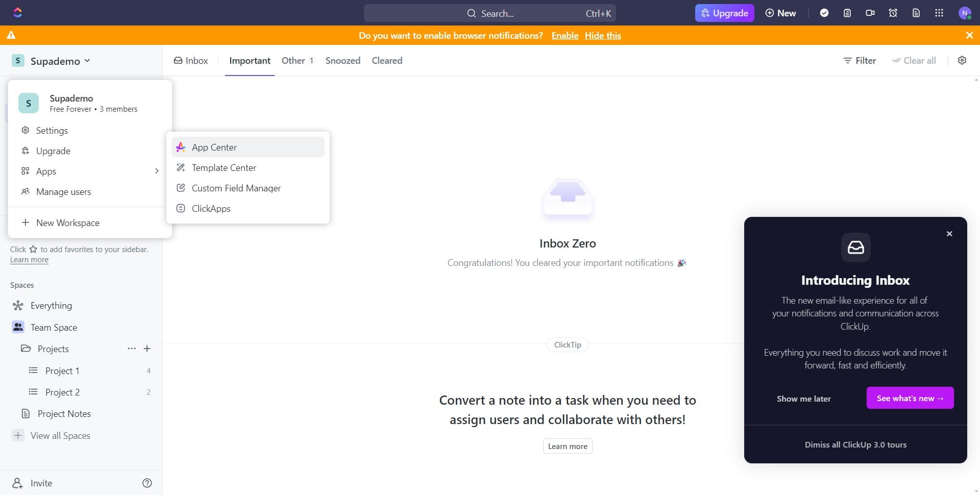Open the reminders alarm clock icon

click(x=893, y=13)
